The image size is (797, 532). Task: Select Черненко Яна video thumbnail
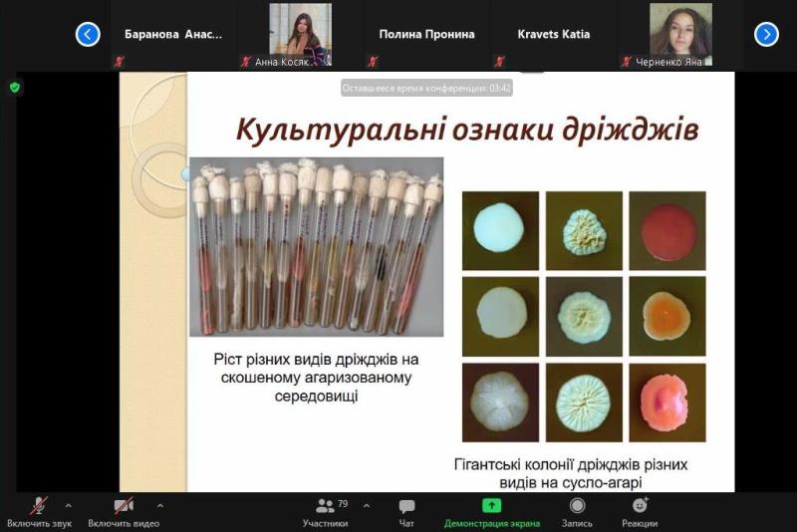coord(681,35)
